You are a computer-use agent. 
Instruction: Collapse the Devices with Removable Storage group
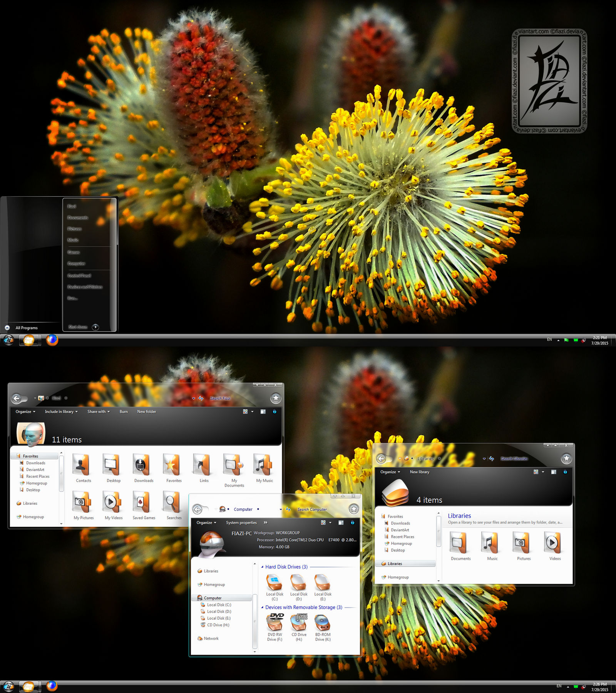point(262,607)
